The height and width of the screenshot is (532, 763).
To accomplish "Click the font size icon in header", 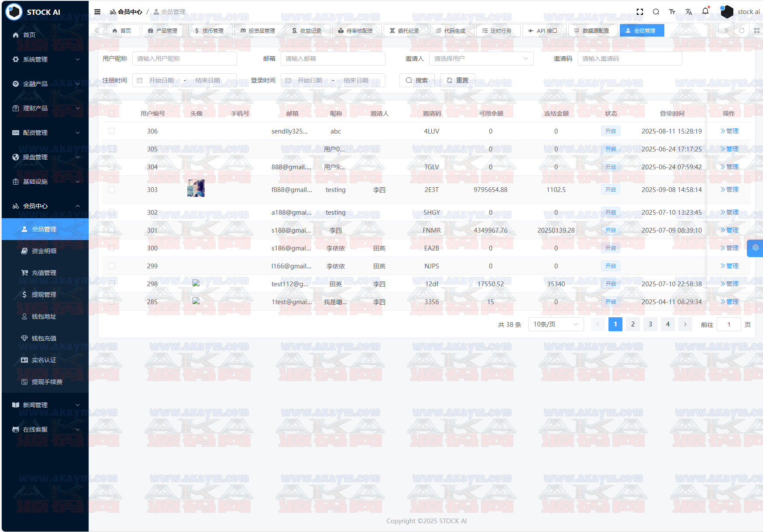I will click(672, 12).
